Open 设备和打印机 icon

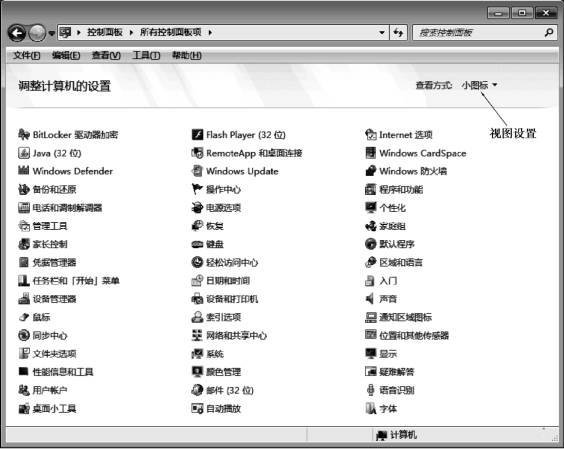click(197, 299)
